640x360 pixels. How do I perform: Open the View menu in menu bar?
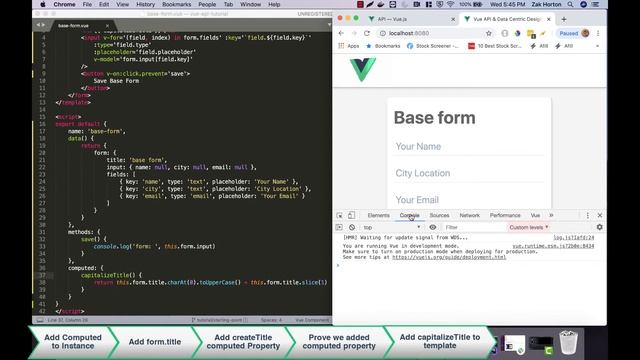tap(122, 4)
